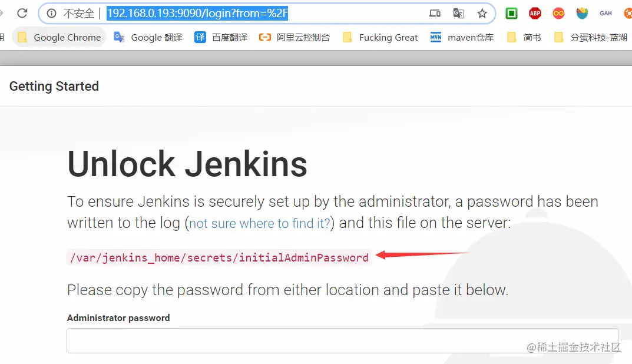632x364 pixels.
Task: Open the maven仓库 bookmark
Action: pyautogui.click(x=462, y=38)
